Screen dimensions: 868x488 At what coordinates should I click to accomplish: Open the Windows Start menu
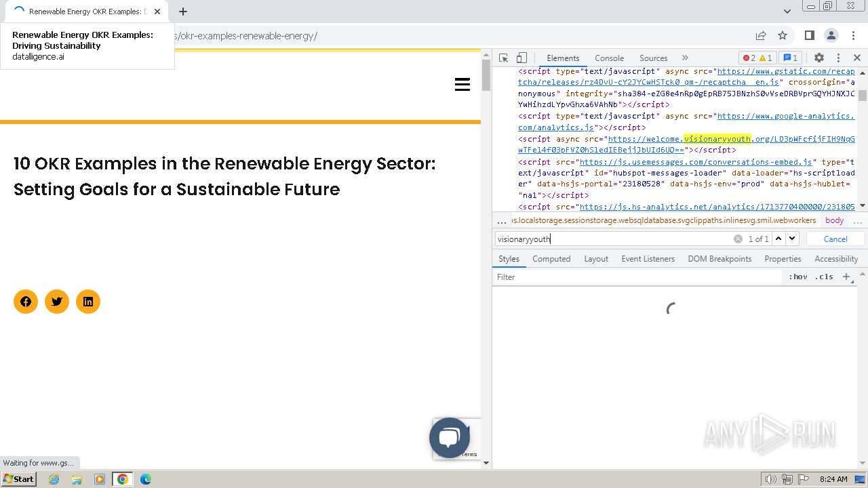(19, 479)
